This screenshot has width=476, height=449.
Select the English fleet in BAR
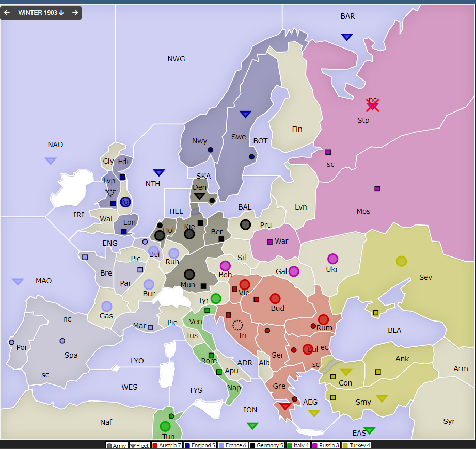(x=347, y=37)
